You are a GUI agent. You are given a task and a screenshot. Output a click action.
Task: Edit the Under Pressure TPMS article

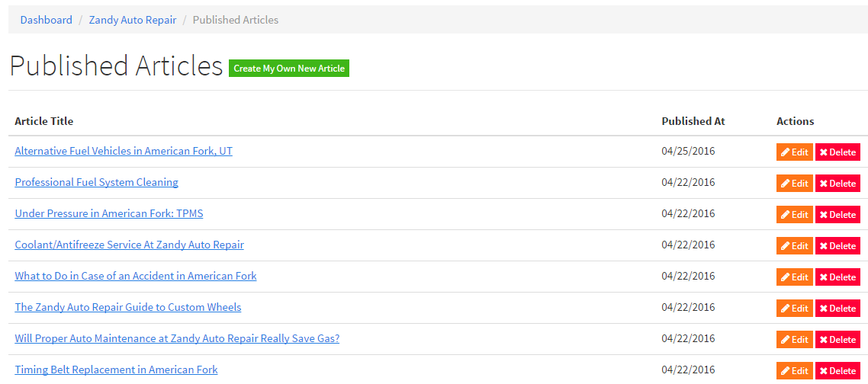click(794, 215)
